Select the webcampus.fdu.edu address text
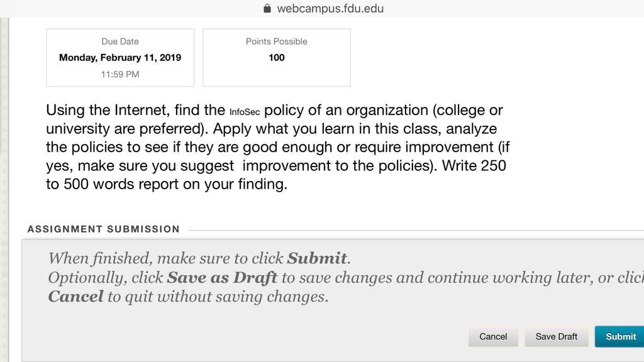 click(330, 9)
